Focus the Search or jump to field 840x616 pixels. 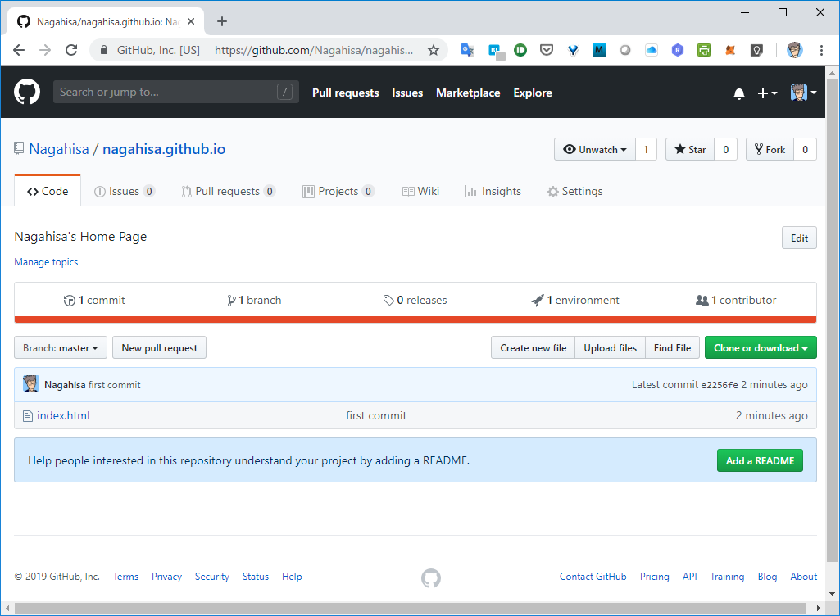point(175,92)
